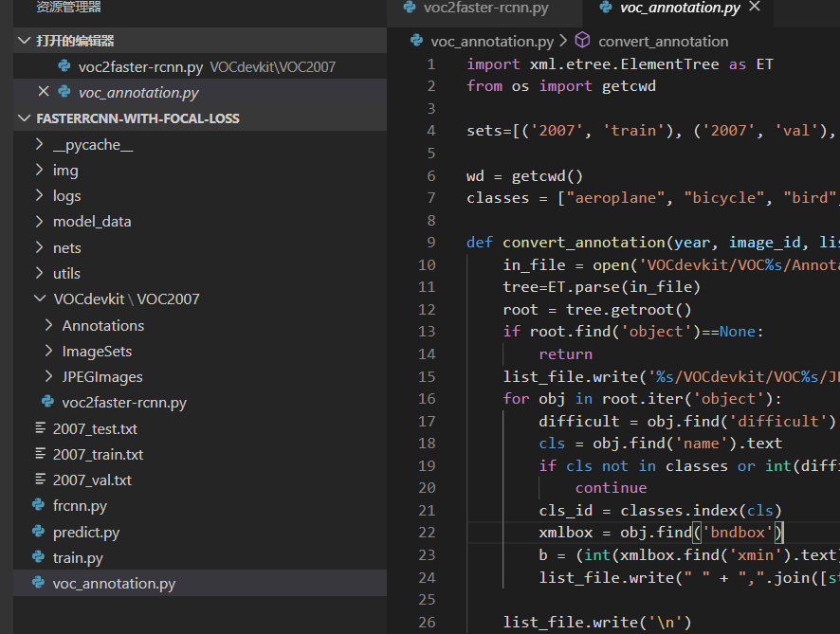Expand the JPEGImages folder
This screenshot has height=634, width=840.
pos(48,376)
